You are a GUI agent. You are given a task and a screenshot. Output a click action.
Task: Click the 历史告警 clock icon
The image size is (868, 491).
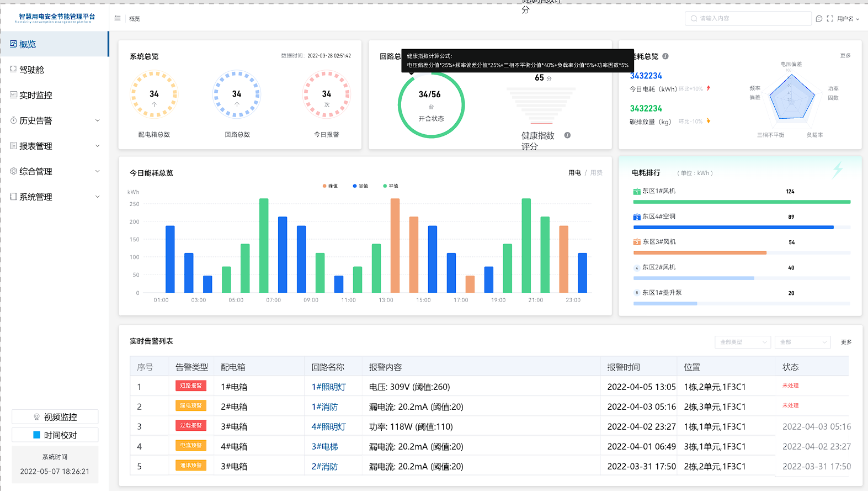click(13, 120)
